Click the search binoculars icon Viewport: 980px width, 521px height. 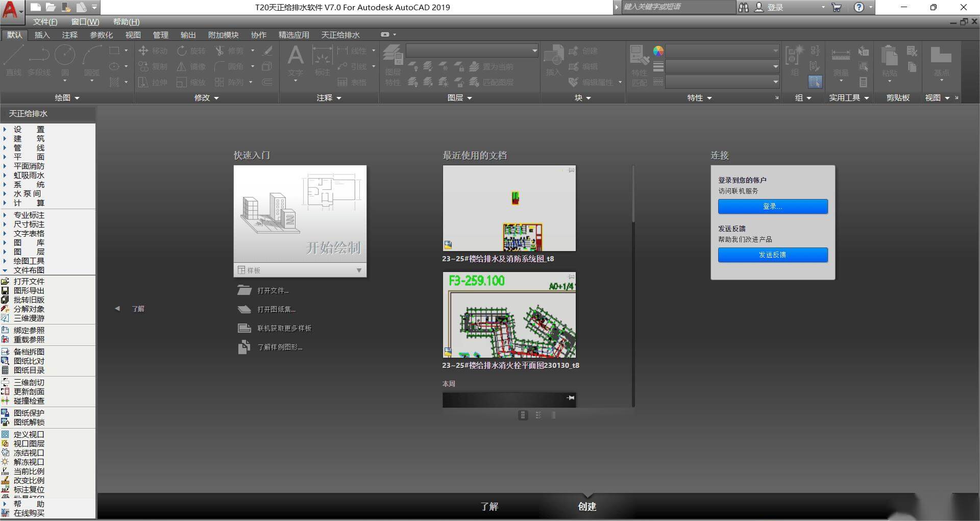743,7
